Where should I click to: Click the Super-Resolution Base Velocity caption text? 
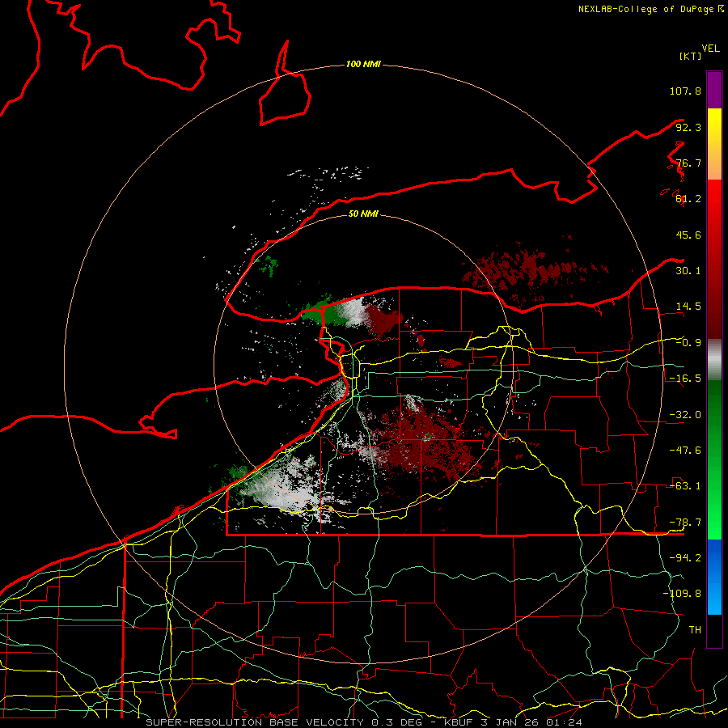coord(364,722)
